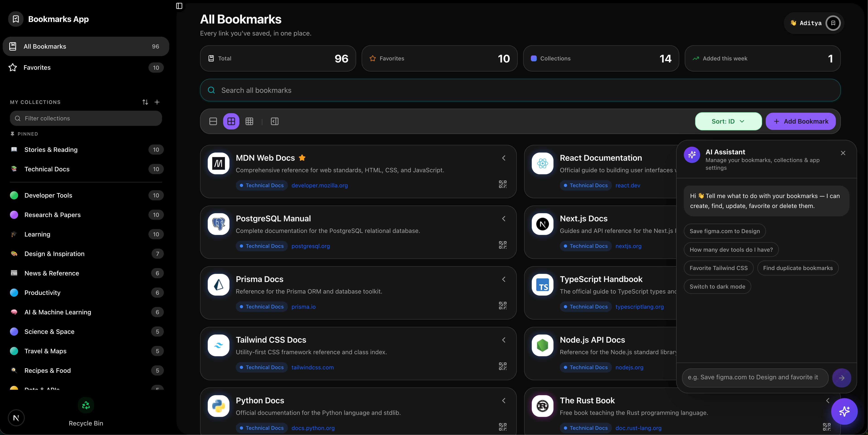Click the AI Assistant header sparkle icon

[692, 155]
